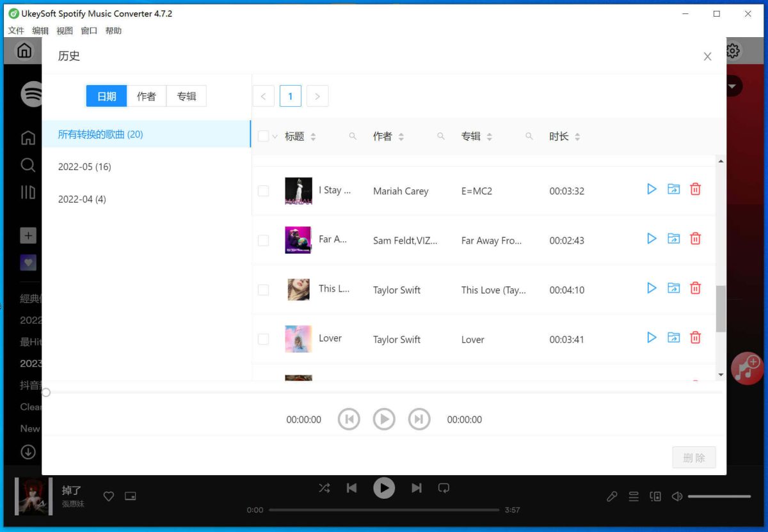Check the Lover row checkbox
Image resolution: width=768 pixels, height=532 pixels.
(263, 339)
